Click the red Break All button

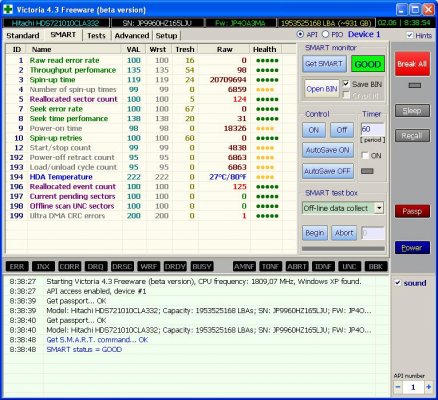412,64
